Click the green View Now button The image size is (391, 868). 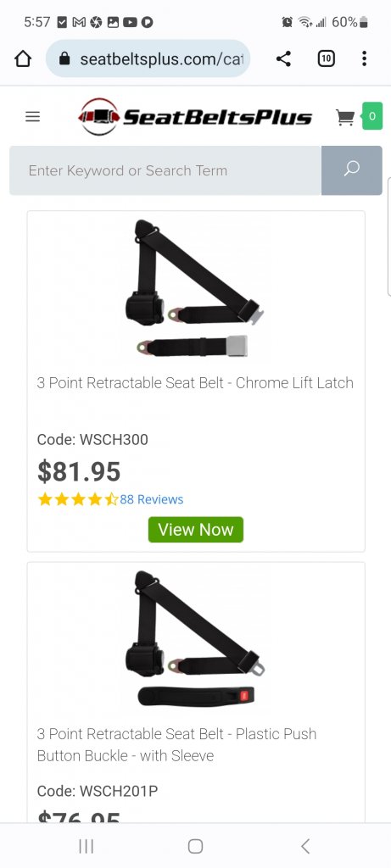click(195, 530)
